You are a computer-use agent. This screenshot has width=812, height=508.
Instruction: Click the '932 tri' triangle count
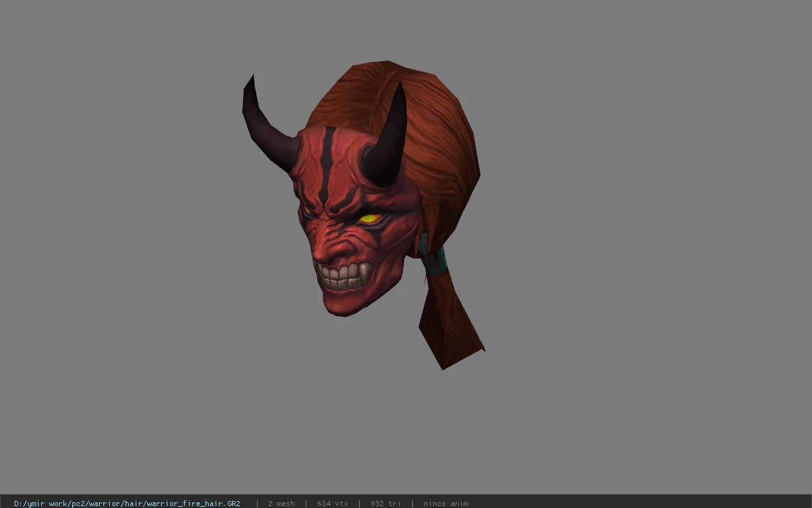tap(386, 504)
